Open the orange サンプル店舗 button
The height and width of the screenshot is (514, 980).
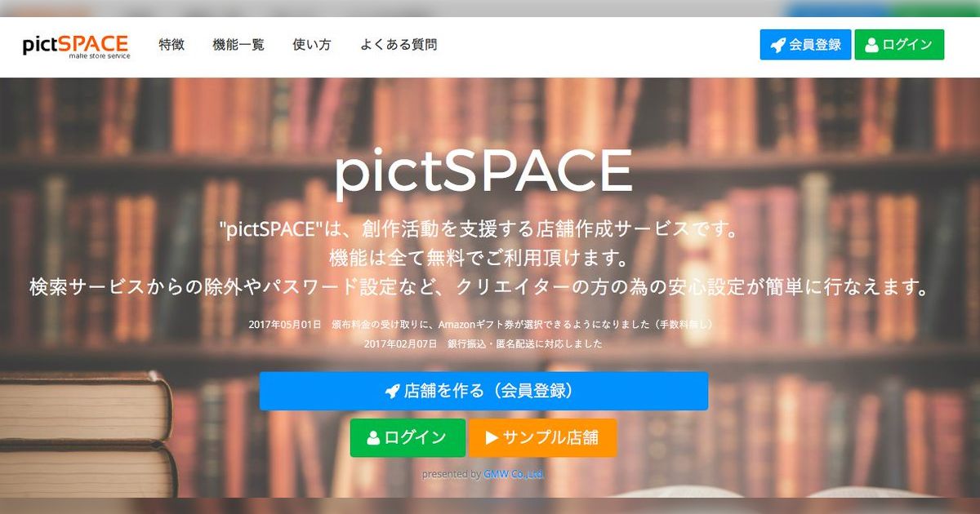coord(542,438)
